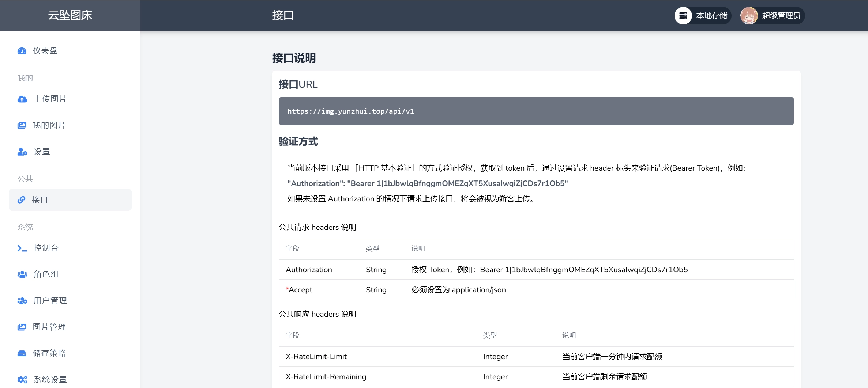Click the 云坠图床 site logo title
This screenshot has height=388, width=868.
(70, 15)
